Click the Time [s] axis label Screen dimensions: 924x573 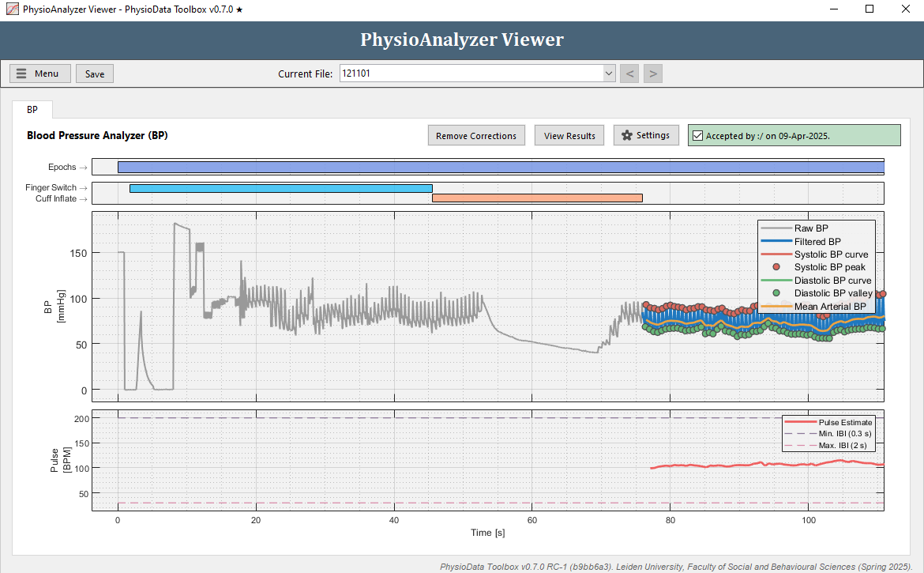[488, 533]
